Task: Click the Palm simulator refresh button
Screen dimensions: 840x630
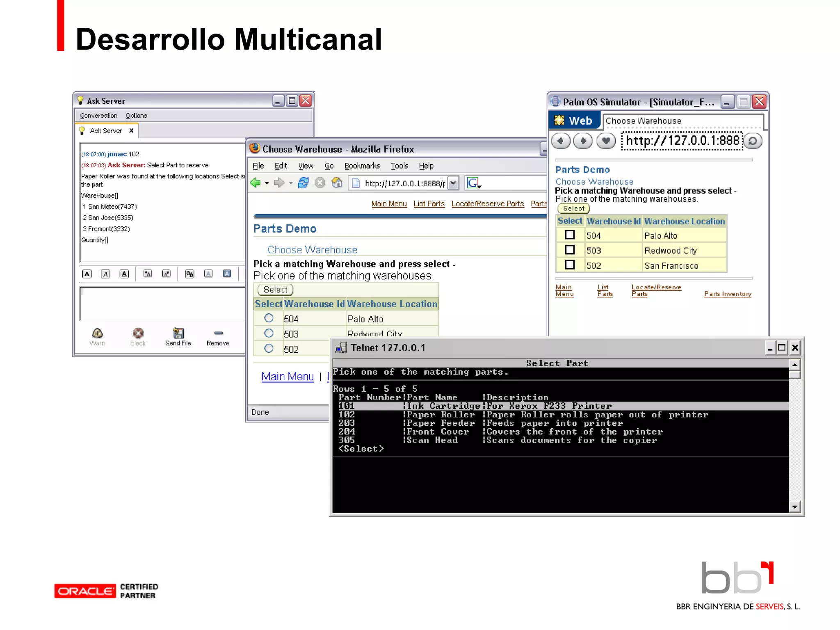Action: tap(753, 141)
